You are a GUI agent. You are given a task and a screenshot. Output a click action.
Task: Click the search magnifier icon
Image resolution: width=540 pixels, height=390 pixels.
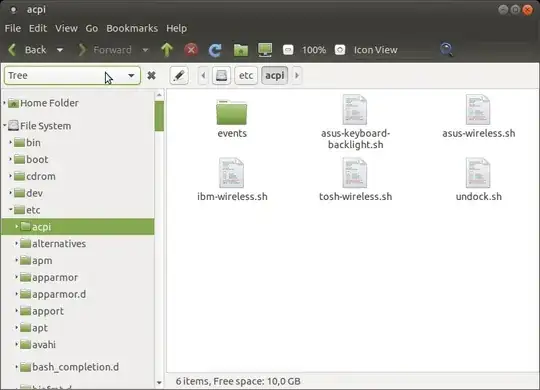446,50
